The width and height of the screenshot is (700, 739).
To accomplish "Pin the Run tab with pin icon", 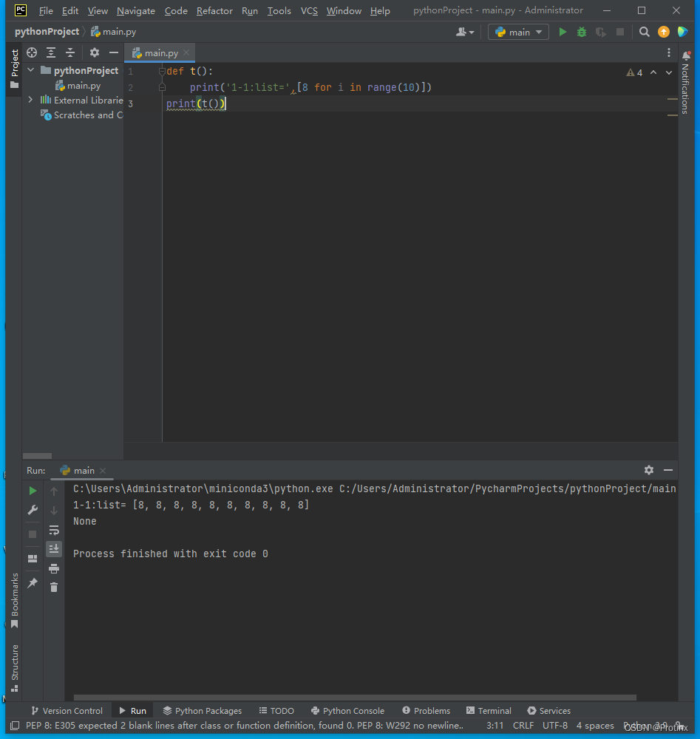I will (33, 583).
